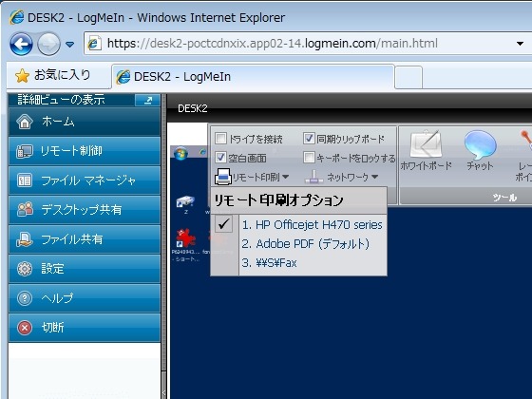Click the DESK2 session title text
This screenshot has width=532, height=399.
click(x=192, y=108)
